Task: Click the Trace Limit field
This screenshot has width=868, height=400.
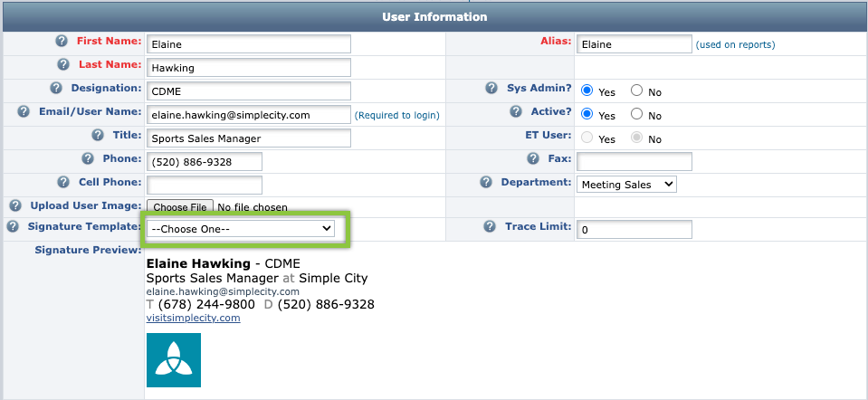Action: pos(634,230)
